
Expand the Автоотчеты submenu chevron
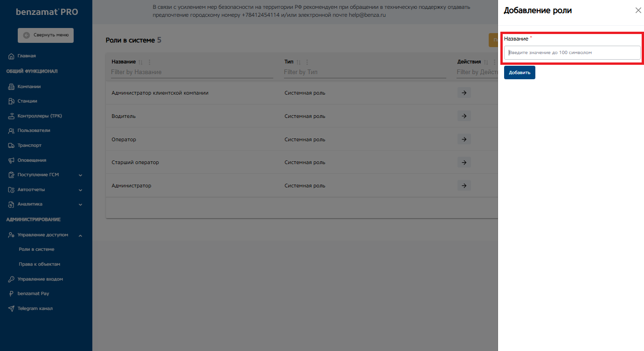[80, 190]
